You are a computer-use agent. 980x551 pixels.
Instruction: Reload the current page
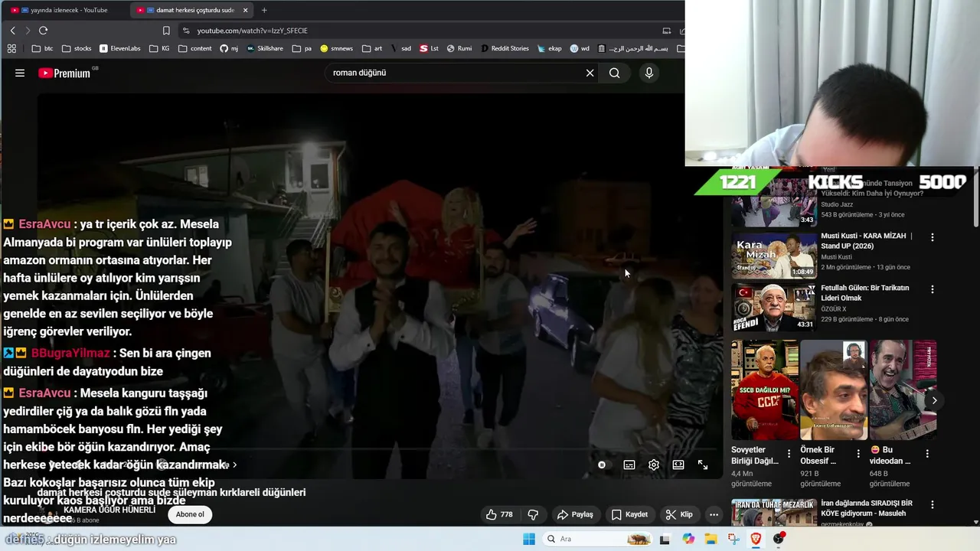tap(43, 31)
